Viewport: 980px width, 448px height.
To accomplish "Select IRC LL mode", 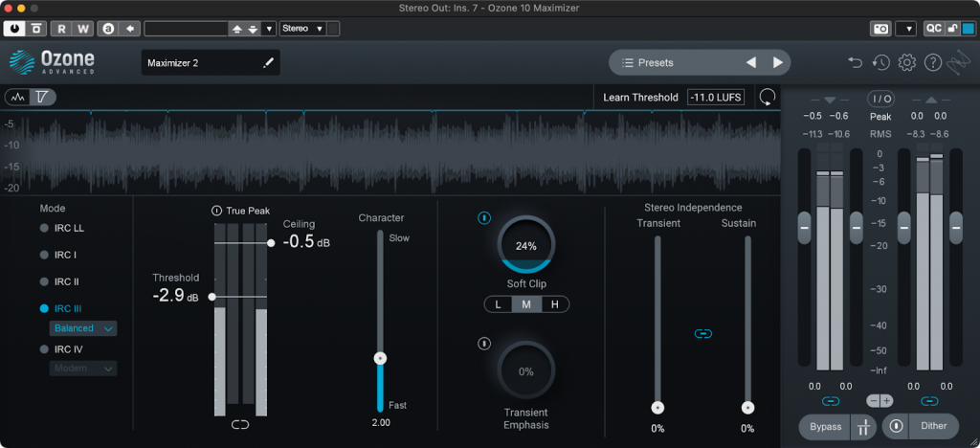I will [x=62, y=228].
